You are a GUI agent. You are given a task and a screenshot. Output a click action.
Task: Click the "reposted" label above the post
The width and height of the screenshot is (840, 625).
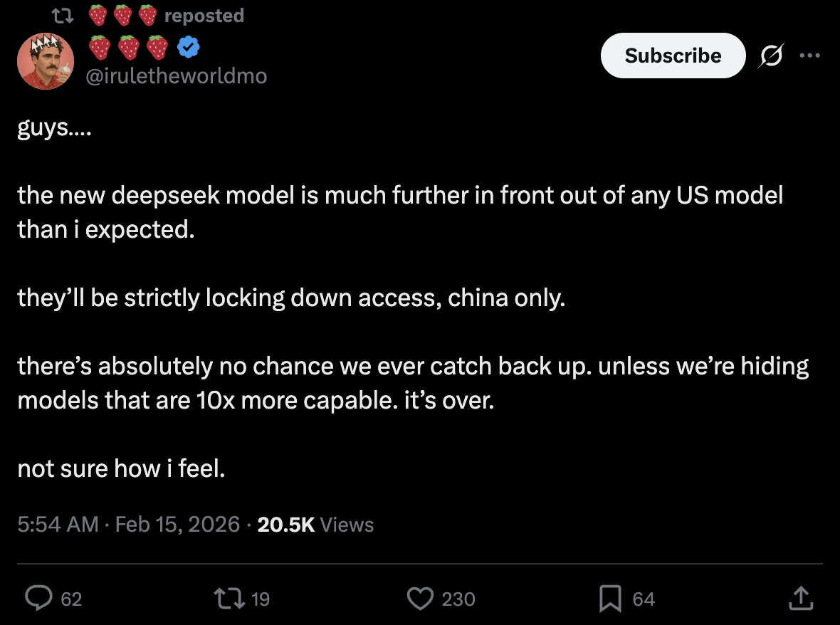204,15
